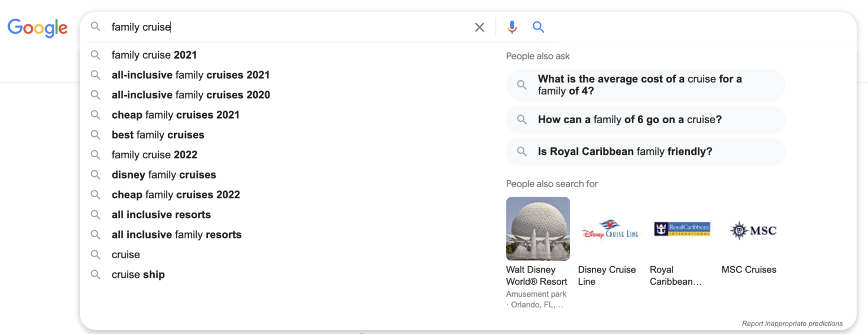This screenshot has width=868, height=334.
Task: Click the blue search magnifier button
Action: pyautogui.click(x=539, y=27)
